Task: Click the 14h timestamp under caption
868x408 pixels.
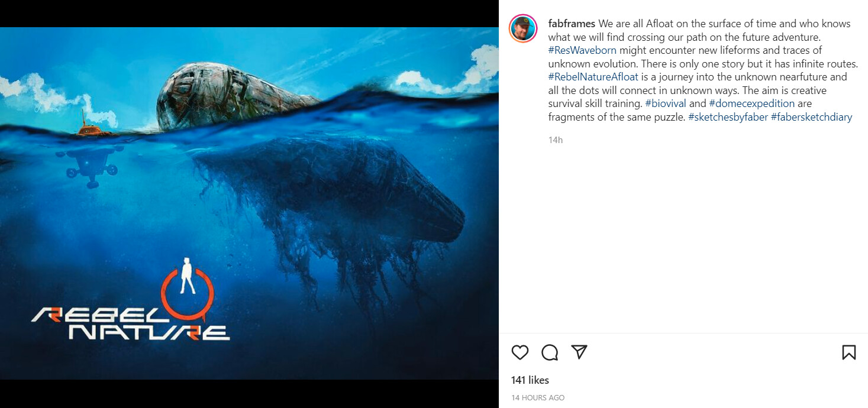Action: [x=555, y=140]
